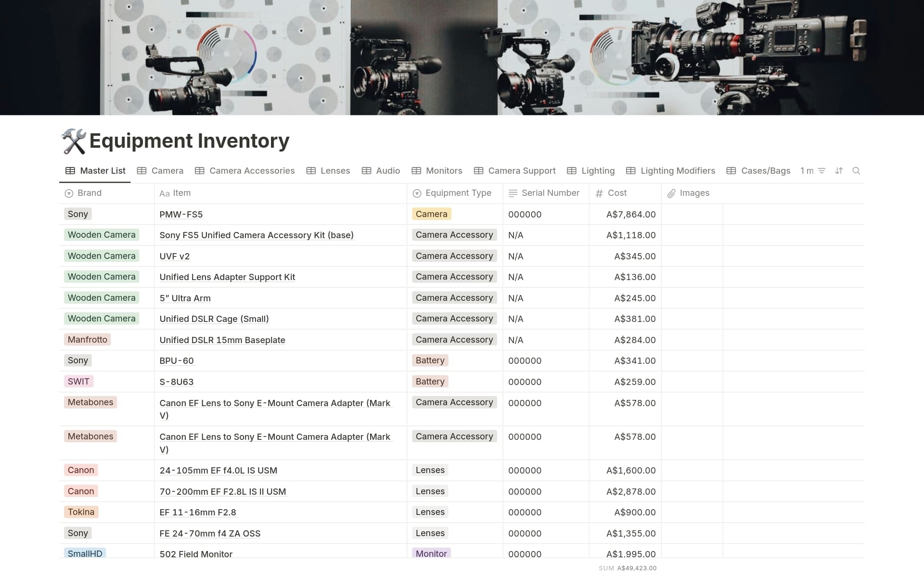Screen dimensions: 924x577
Task: Open the sort options via arrows icon
Action: (839, 171)
